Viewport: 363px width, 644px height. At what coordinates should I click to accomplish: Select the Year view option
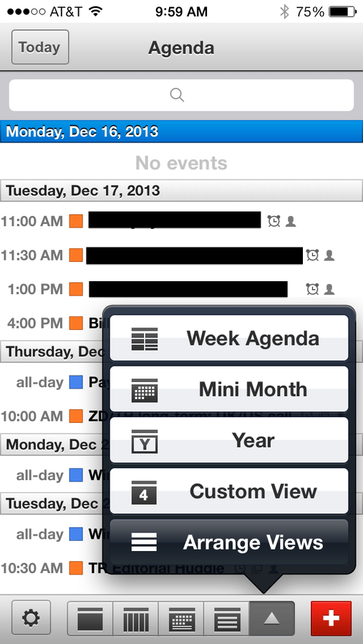[x=229, y=440]
